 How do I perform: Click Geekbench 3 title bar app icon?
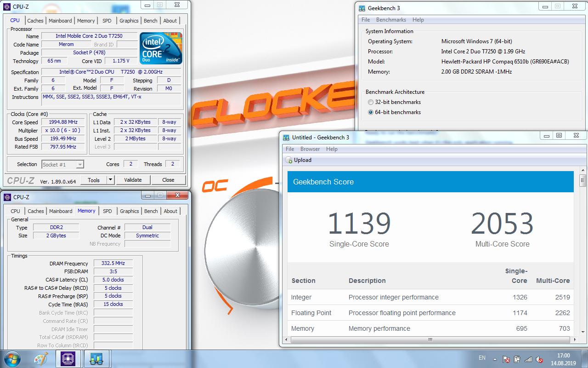(x=361, y=8)
